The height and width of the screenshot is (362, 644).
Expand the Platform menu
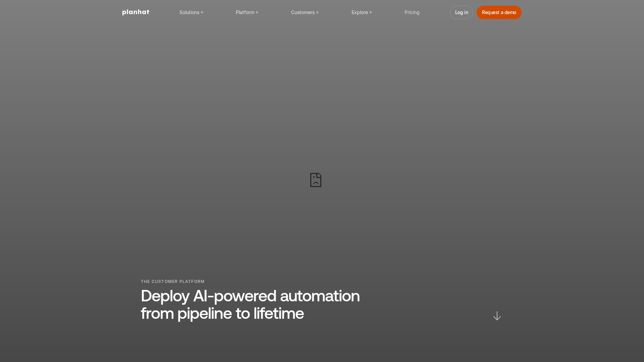click(245, 12)
